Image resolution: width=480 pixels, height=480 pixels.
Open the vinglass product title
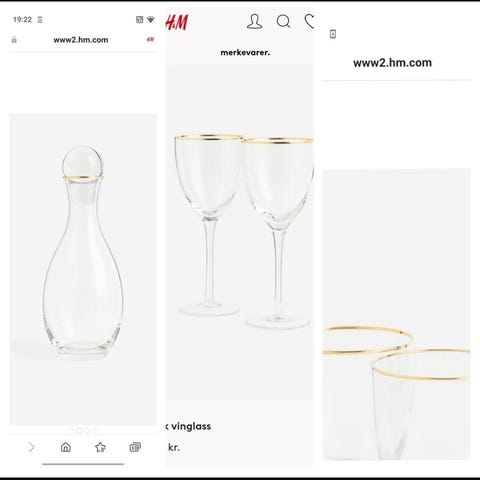189,426
